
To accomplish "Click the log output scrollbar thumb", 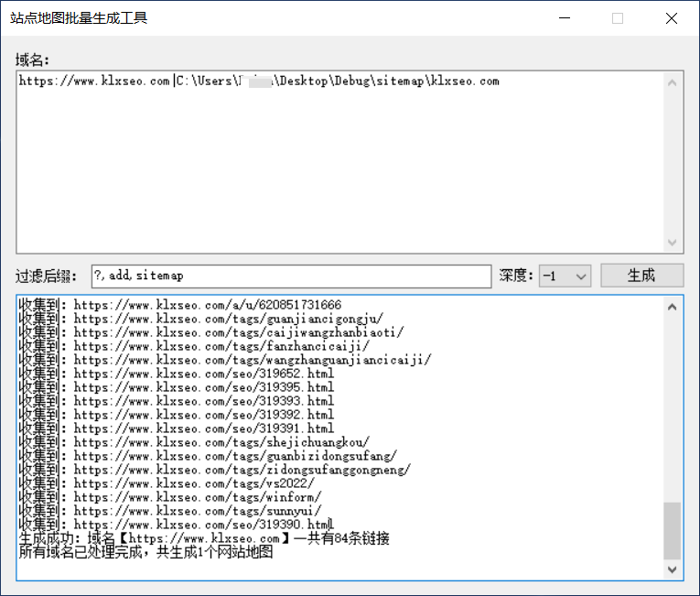I will (x=672, y=531).
